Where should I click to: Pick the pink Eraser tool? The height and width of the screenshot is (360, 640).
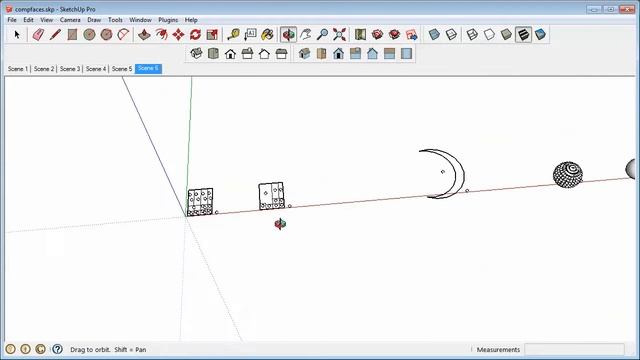pyautogui.click(x=38, y=35)
